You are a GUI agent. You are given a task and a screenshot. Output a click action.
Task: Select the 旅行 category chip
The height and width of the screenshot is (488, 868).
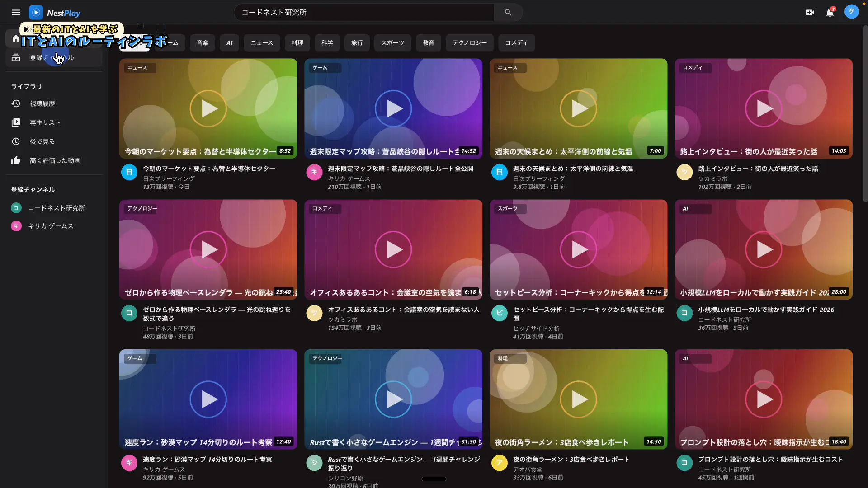point(357,43)
